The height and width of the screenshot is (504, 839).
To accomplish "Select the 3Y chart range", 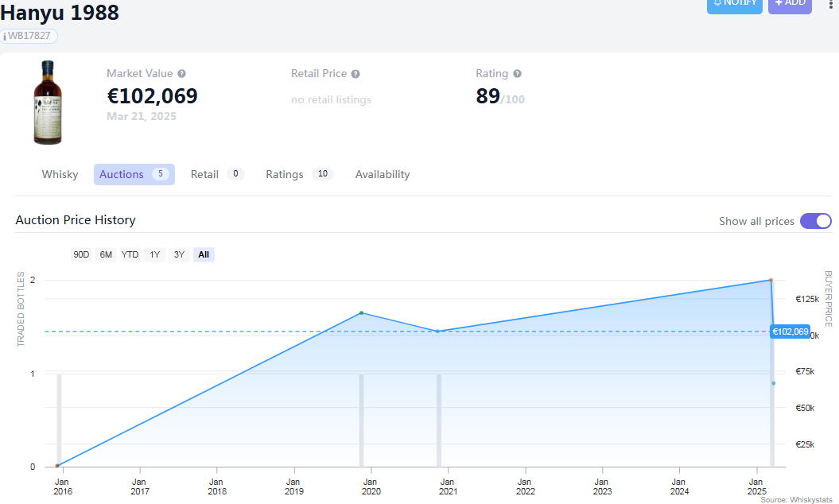I will click(179, 254).
